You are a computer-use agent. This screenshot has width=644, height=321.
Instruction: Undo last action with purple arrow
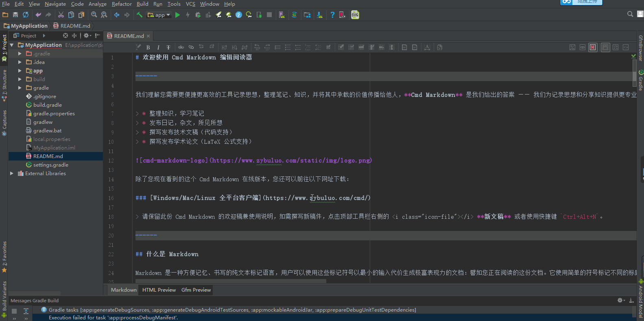coord(38,15)
